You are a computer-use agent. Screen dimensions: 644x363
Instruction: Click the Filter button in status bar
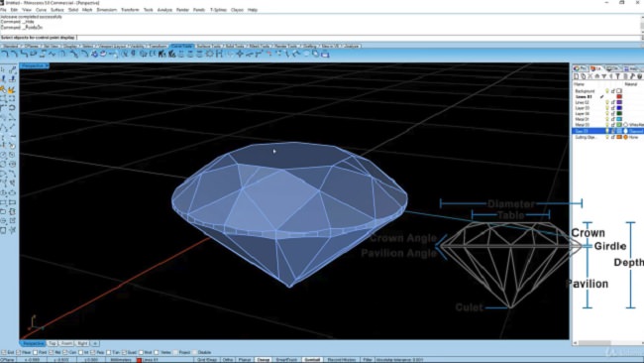[x=367, y=360]
